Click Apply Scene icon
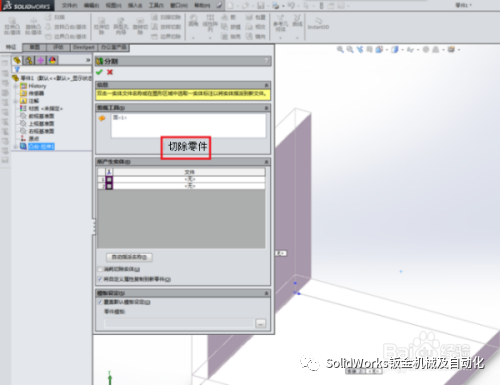500x385 pixels. (436, 50)
